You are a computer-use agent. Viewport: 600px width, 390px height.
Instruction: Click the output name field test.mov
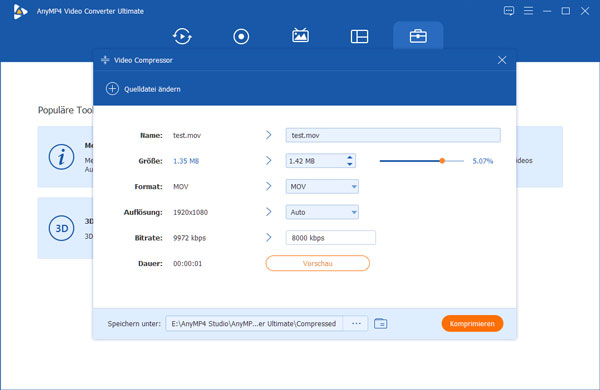393,135
